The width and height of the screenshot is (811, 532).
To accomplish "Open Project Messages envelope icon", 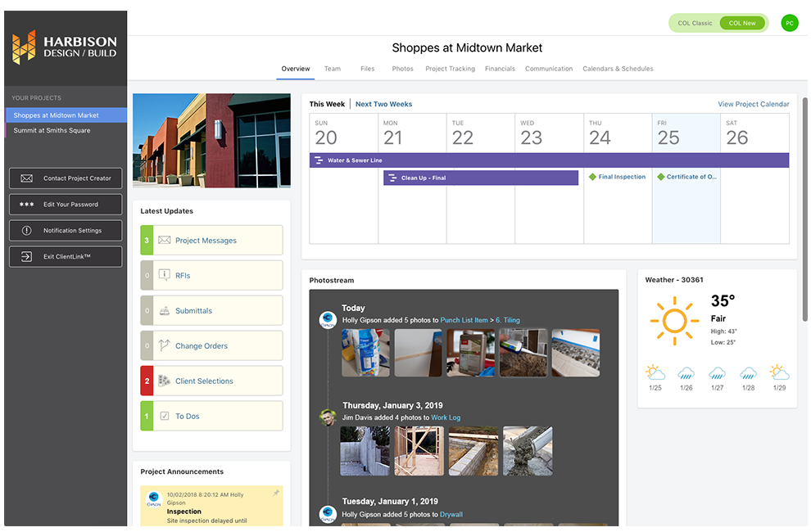I will [165, 241].
